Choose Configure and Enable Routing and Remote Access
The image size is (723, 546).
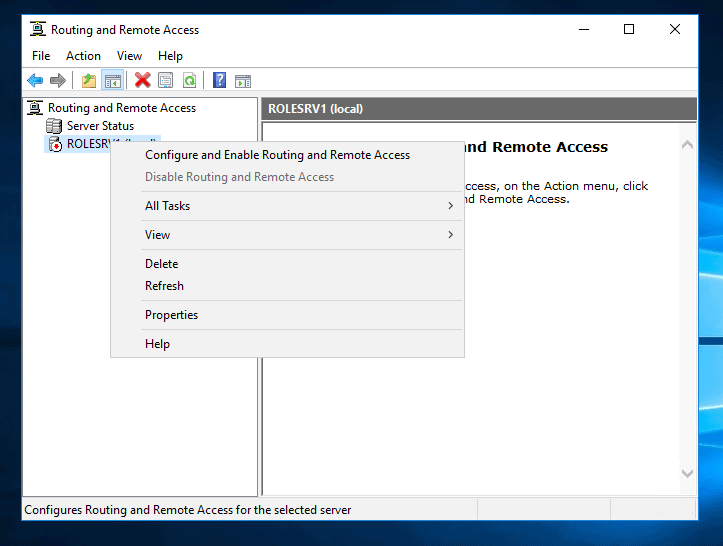pos(287,155)
